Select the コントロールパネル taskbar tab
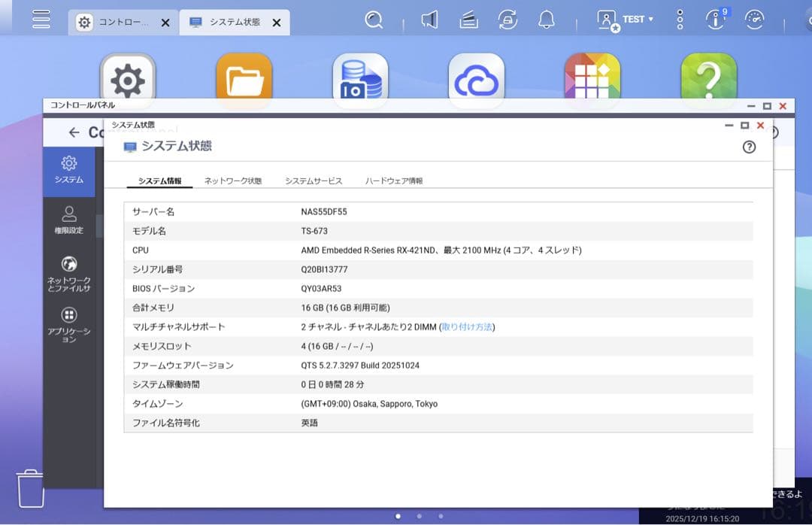This screenshot has height=525, width=812. coord(120,22)
